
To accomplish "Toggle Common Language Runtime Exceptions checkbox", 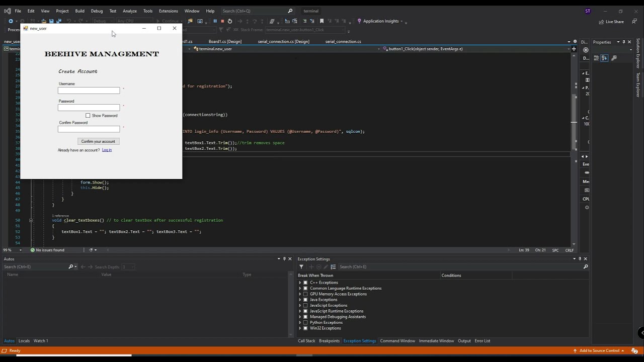I will click(305, 289).
